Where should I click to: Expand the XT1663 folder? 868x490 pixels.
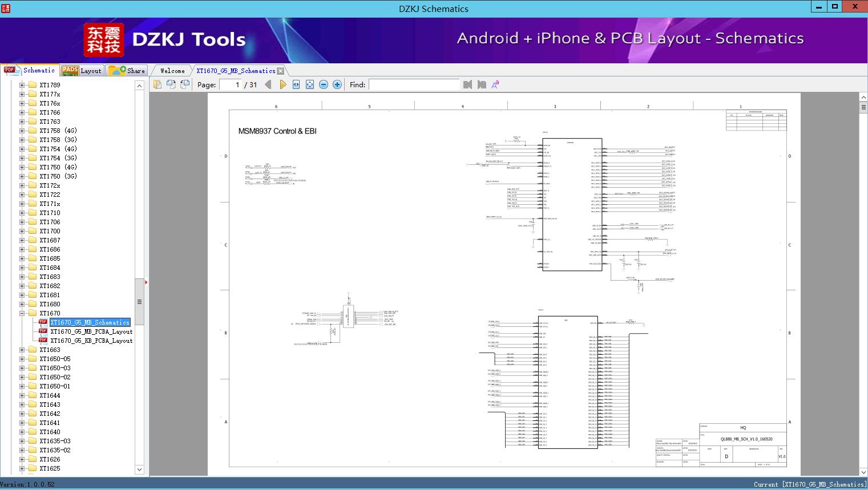(22, 350)
